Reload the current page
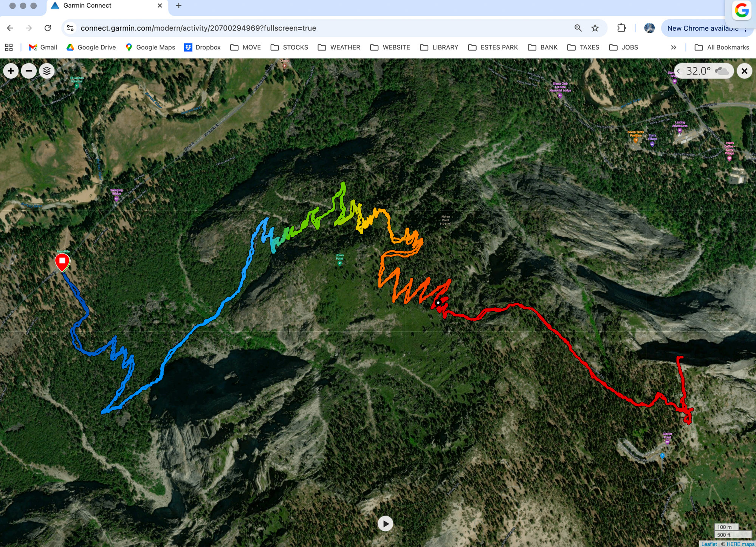The height and width of the screenshot is (547, 756). (48, 28)
